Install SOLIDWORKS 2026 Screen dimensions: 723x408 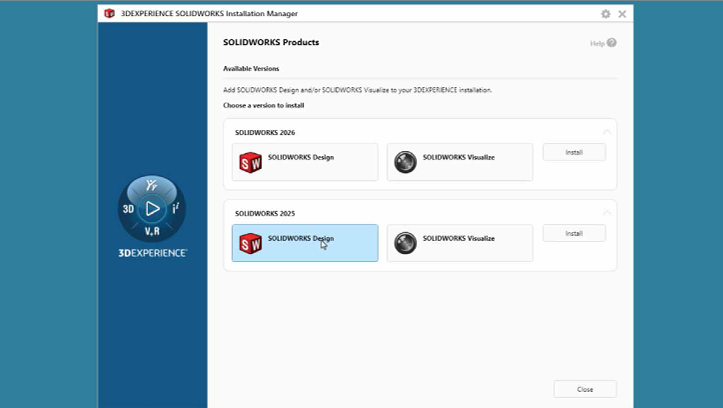point(574,152)
